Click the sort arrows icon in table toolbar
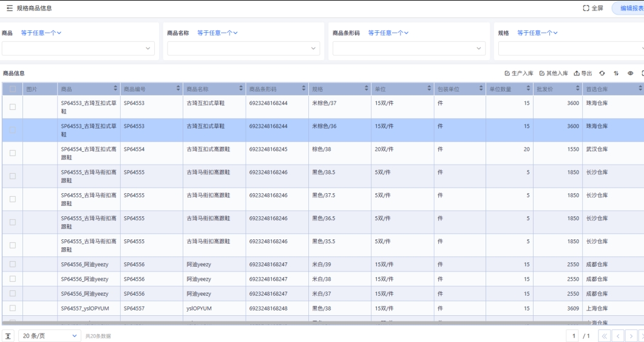 click(616, 74)
